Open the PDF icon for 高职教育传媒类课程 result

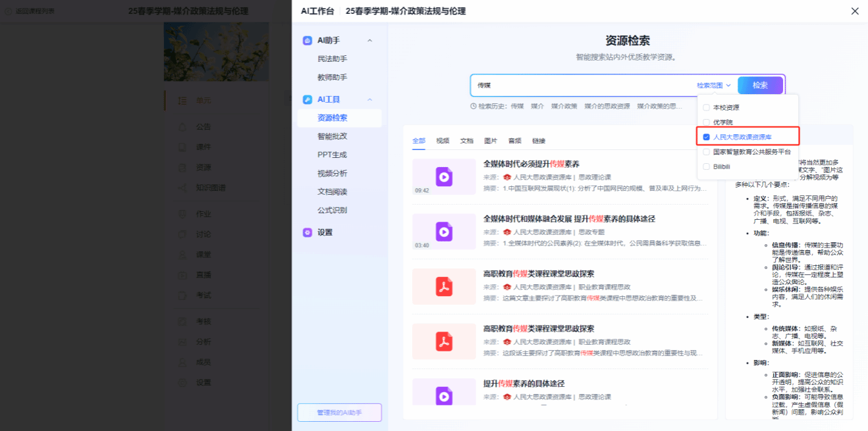[x=444, y=286]
